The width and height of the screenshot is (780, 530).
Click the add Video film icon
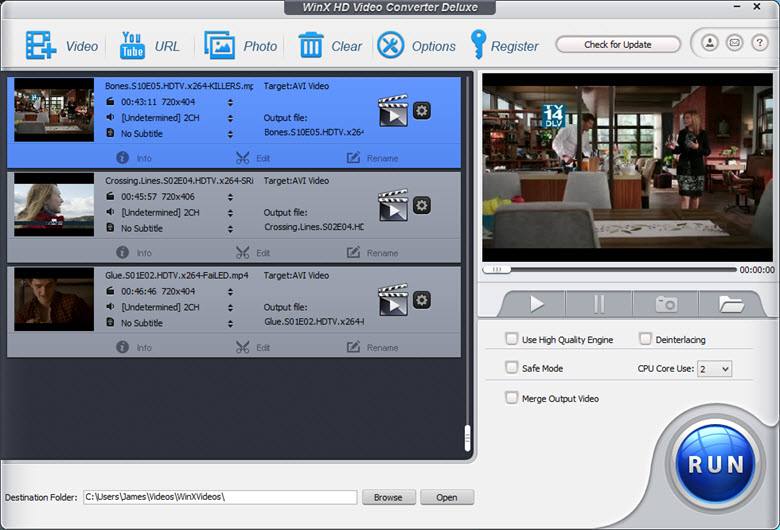point(40,46)
